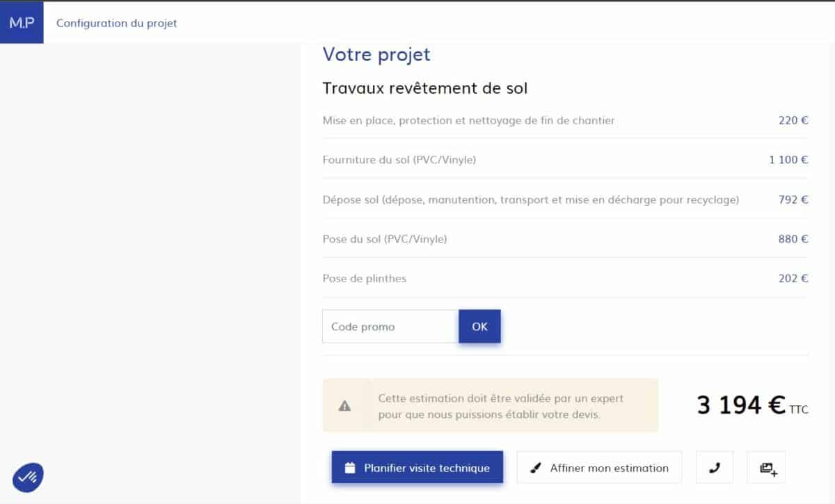Select the Fourniture du sol PVC/Vinyle line item
Viewport: 835px width, 504px height.
click(400, 159)
